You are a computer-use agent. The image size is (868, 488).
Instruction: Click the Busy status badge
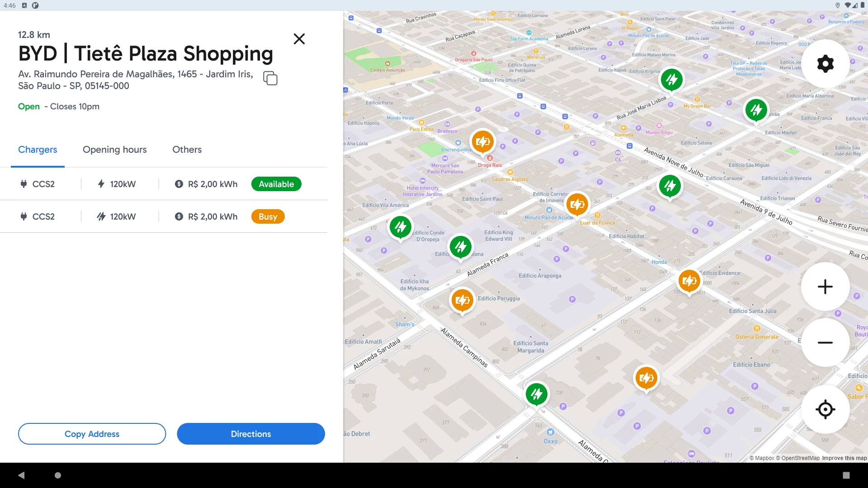point(268,216)
